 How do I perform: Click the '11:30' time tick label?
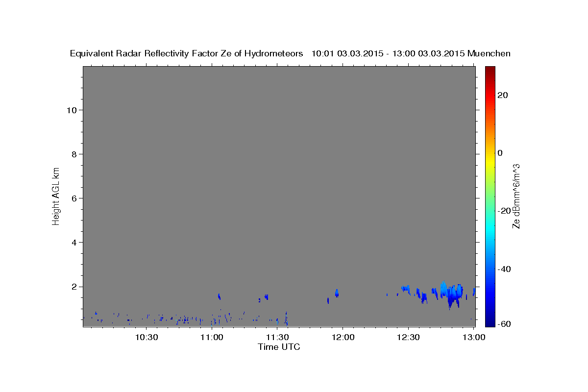point(277,337)
